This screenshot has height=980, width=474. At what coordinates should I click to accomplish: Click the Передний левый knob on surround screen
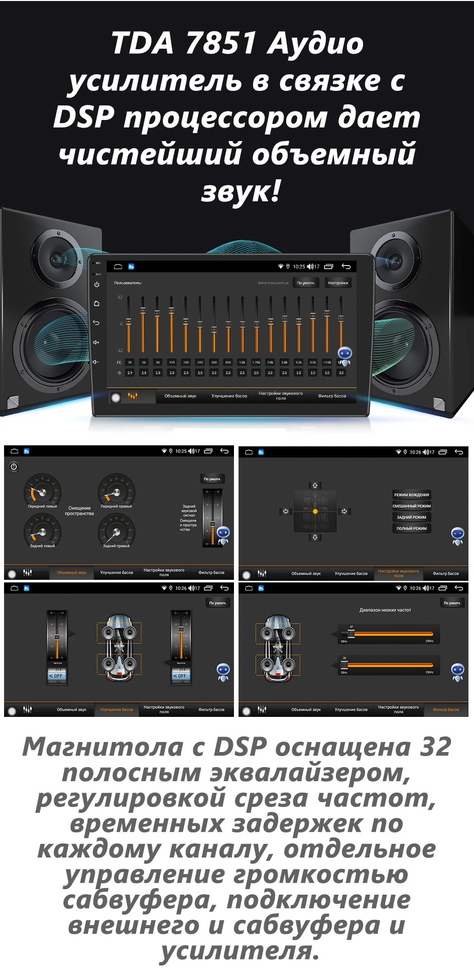click(x=42, y=491)
